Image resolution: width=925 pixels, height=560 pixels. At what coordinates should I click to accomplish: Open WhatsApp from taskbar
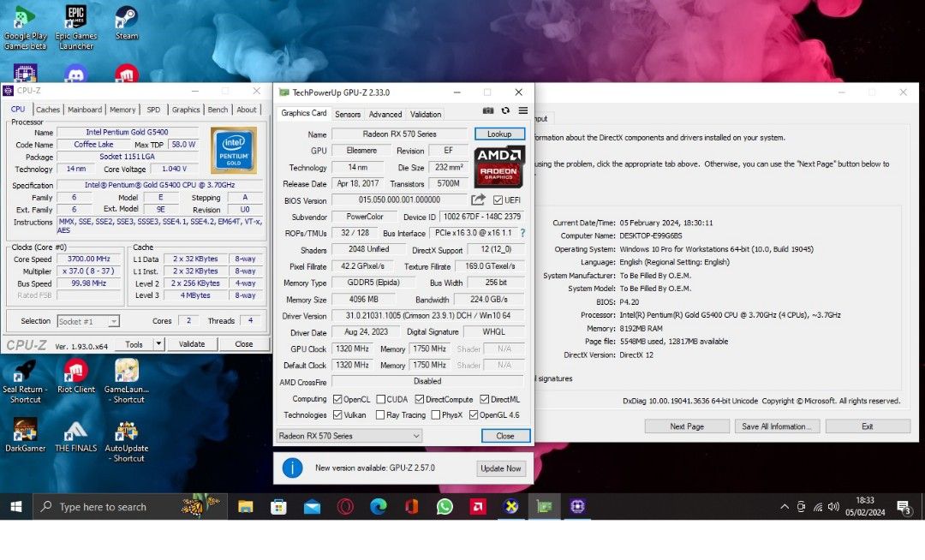click(x=445, y=506)
